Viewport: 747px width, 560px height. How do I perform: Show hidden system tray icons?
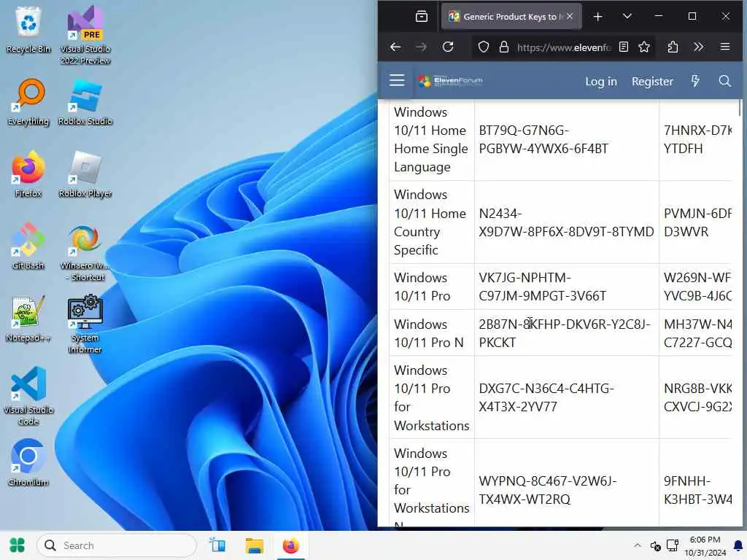637,545
